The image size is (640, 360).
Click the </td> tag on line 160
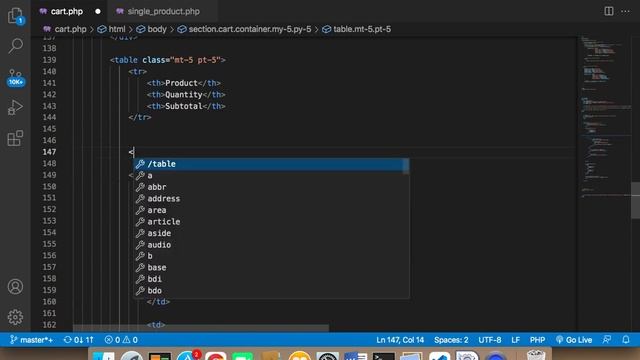tap(158, 302)
